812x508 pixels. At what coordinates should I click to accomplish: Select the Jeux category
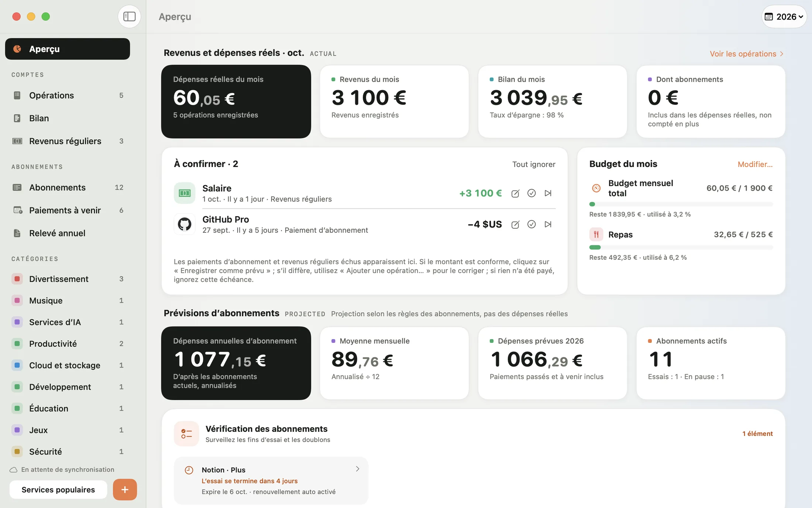click(x=68, y=430)
